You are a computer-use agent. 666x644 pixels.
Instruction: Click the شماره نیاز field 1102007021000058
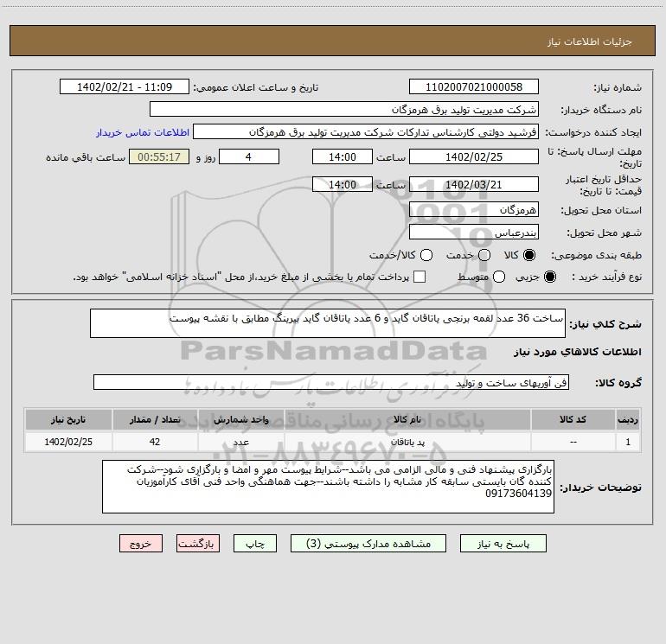tap(474, 87)
